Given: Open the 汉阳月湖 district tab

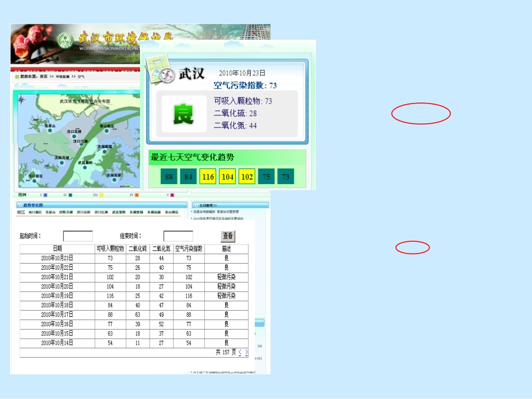Looking at the screenshot, I should coord(66,212).
